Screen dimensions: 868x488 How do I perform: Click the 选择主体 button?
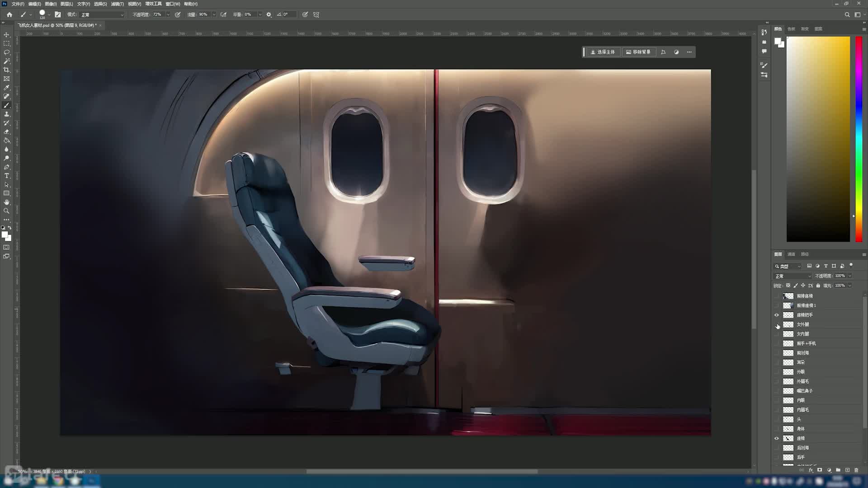point(603,52)
